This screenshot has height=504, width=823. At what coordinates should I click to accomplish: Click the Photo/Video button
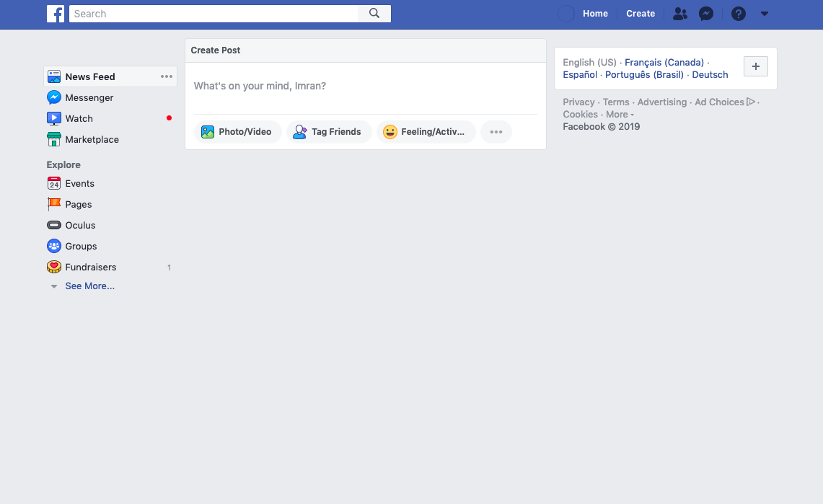(x=238, y=132)
